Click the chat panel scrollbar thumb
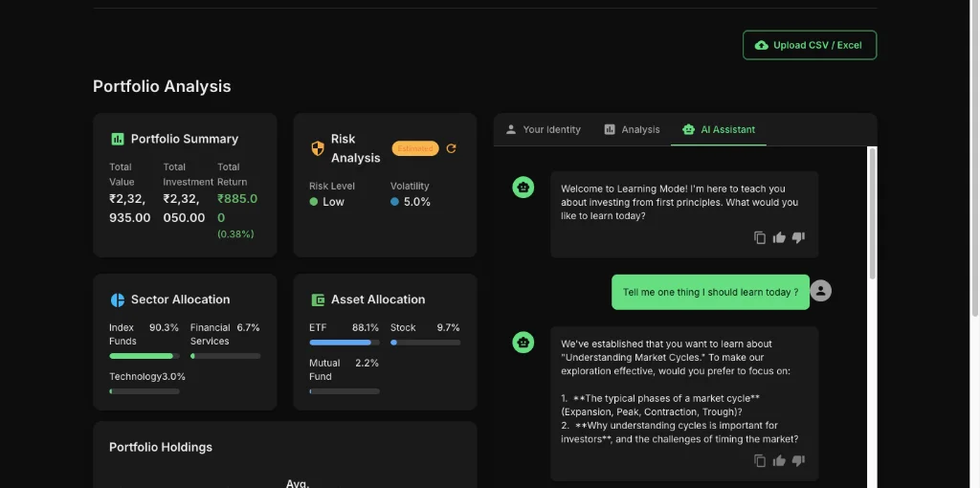 (x=873, y=212)
